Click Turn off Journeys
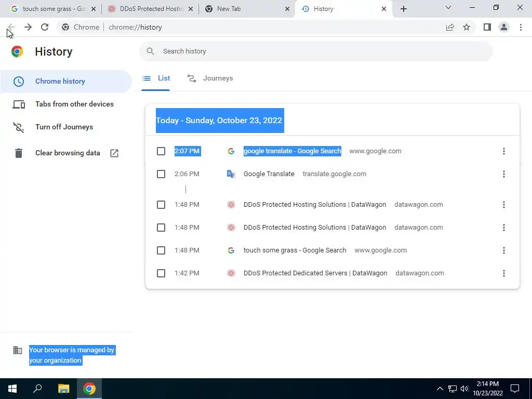The image size is (532, 399). (66, 127)
